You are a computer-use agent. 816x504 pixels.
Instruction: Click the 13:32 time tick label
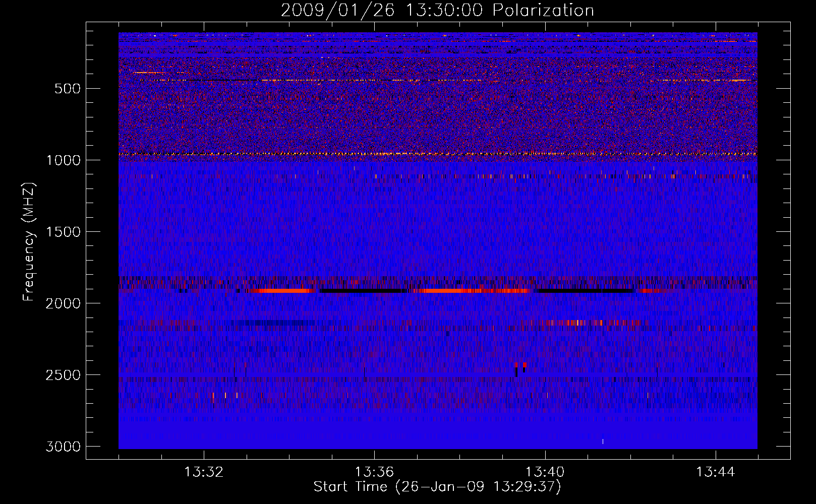(x=204, y=472)
